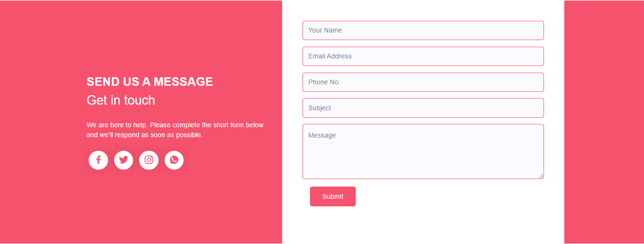Click into the Email Address field
The image size is (644, 244).
[x=423, y=56]
